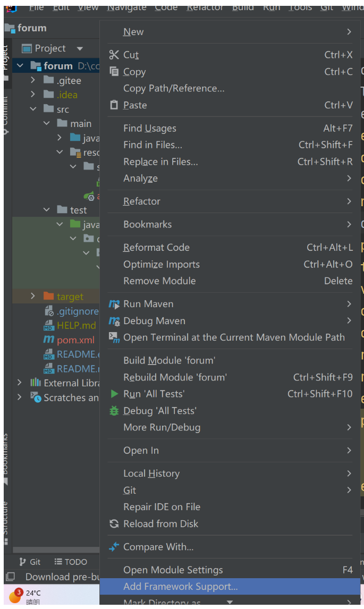Expand the External Libraries node
364x609 pixels.
pyautogui.click(x=20, y=383)
